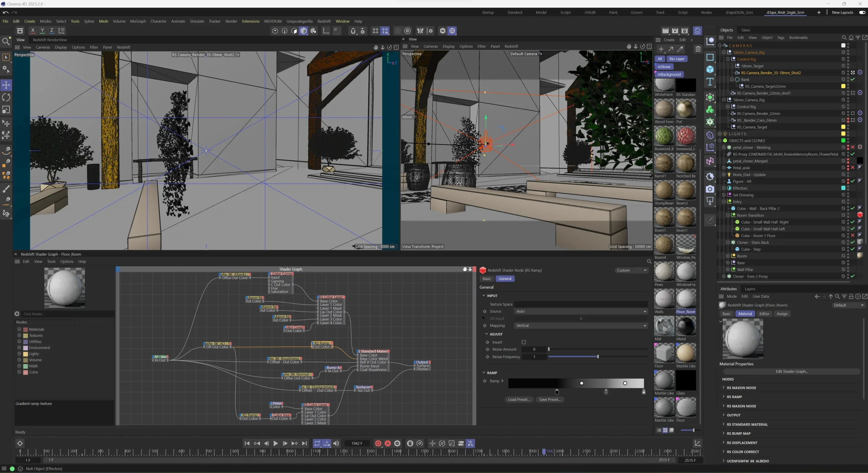Click the current frame field 1942 F
Image resolution: width=868 pixels, height=473 pixels.
(x=357, y=444)
